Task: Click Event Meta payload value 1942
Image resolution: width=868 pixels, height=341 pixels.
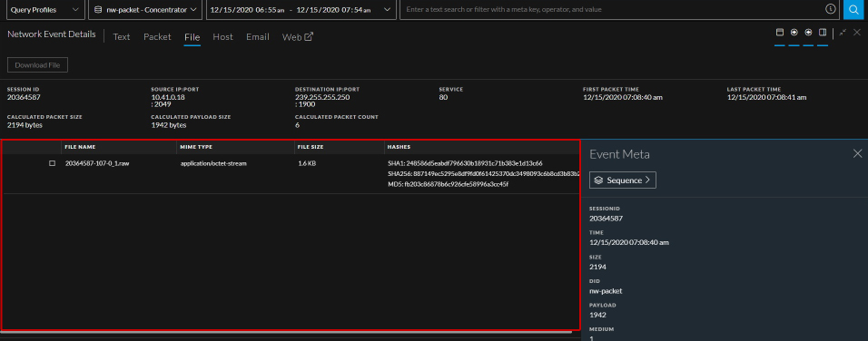Action: (x=597, y=315)
